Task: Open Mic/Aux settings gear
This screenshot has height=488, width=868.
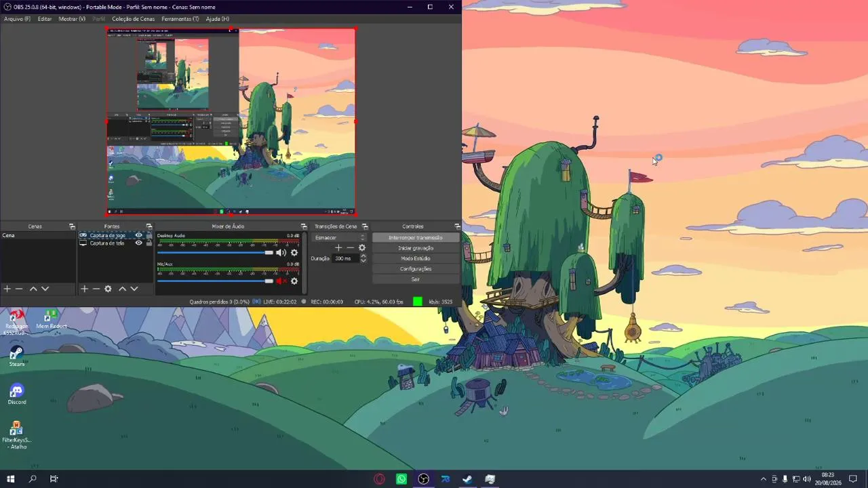Action: tap(294, 281)
